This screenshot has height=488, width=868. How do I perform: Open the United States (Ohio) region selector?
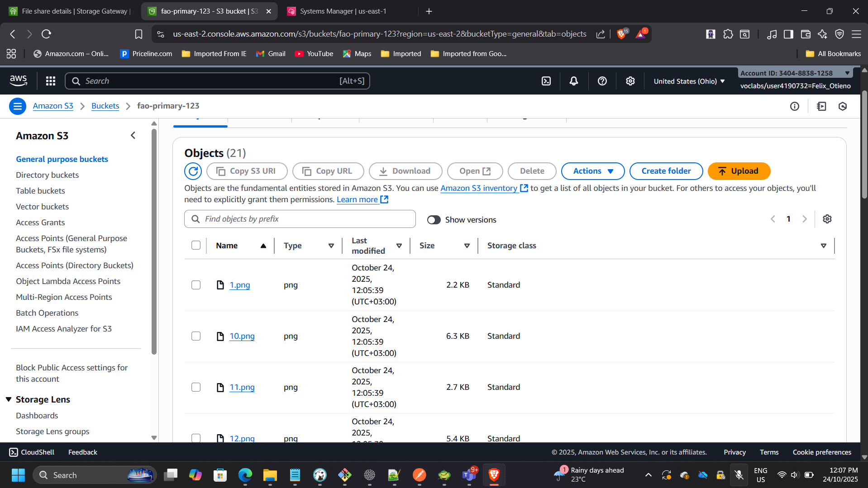pos(689,81)
